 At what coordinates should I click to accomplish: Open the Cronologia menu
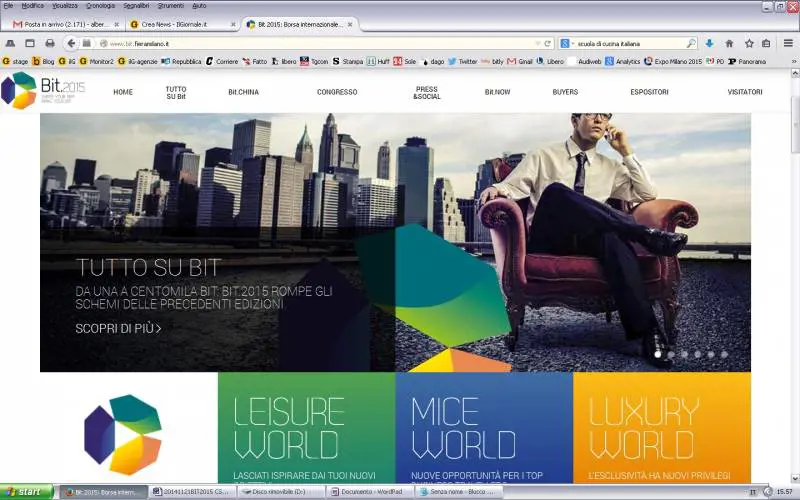[x=101, y=6]
